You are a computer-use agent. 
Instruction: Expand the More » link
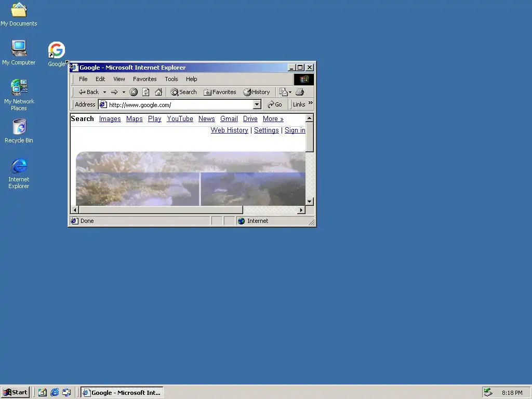pos(273,119)
